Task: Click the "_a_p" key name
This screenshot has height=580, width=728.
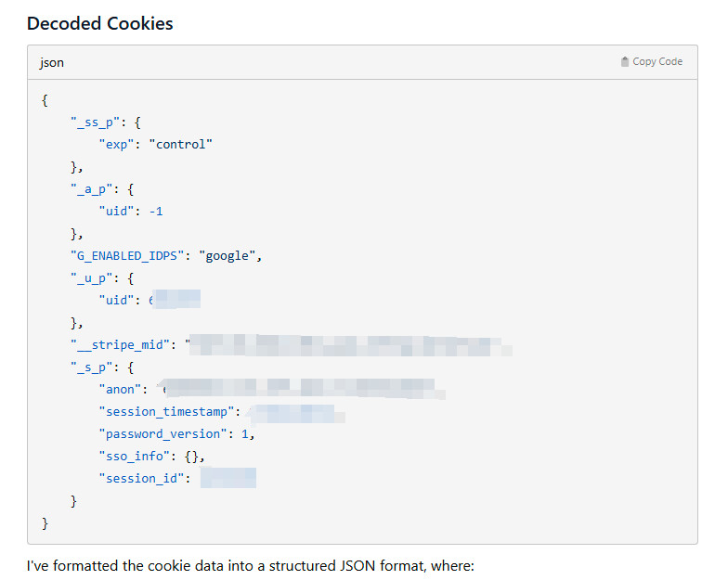Action: click(91, 189)
